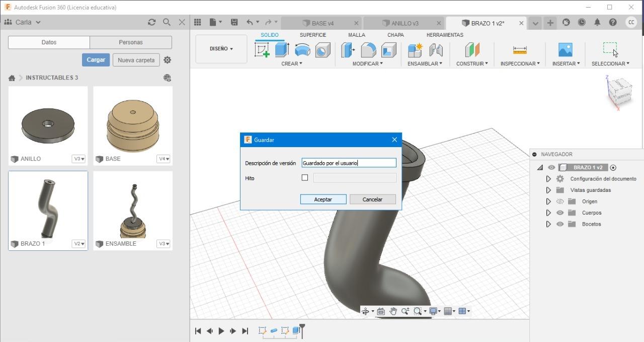Hide the Bocetos folder
The height and width of the screenshot is (342, 644).
tap(560, 224)
